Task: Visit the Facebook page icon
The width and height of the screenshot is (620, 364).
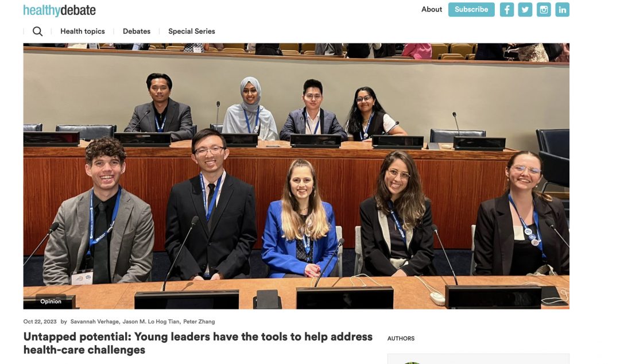Action: [x=506, y=10]
